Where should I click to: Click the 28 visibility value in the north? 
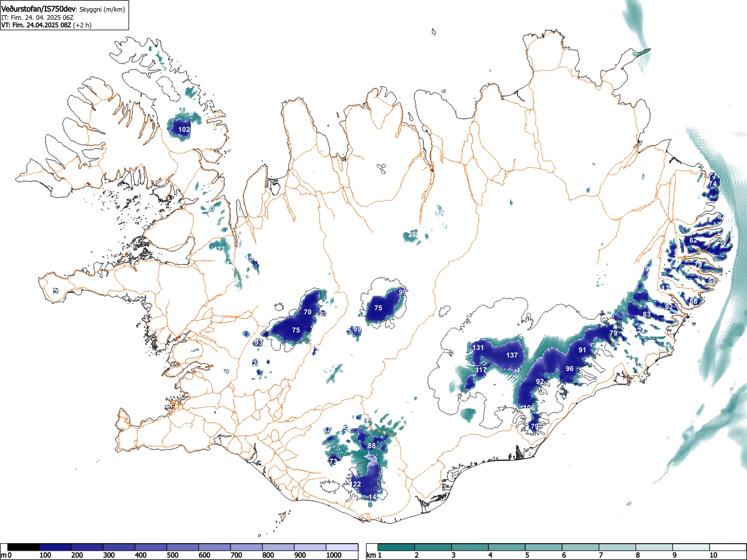click(x=412, y=235)
